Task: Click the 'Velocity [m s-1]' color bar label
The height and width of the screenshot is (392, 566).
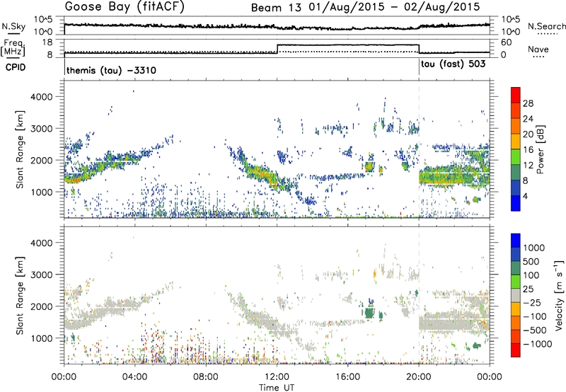Action: coord(559,295)
